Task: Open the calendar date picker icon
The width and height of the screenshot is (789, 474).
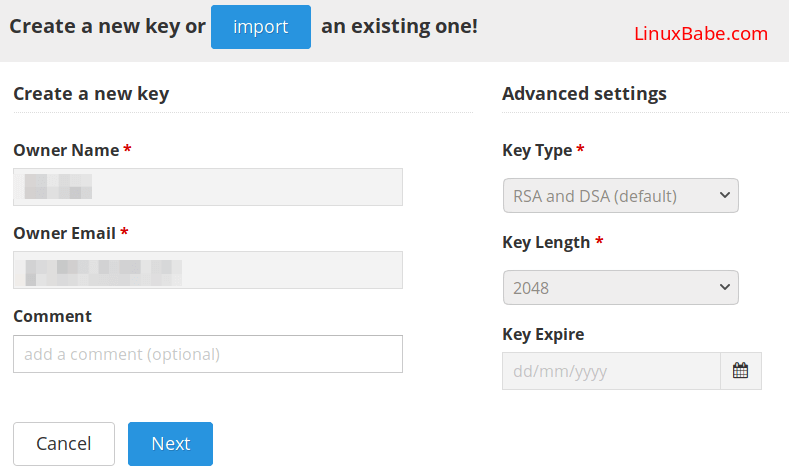Action: 741,371
